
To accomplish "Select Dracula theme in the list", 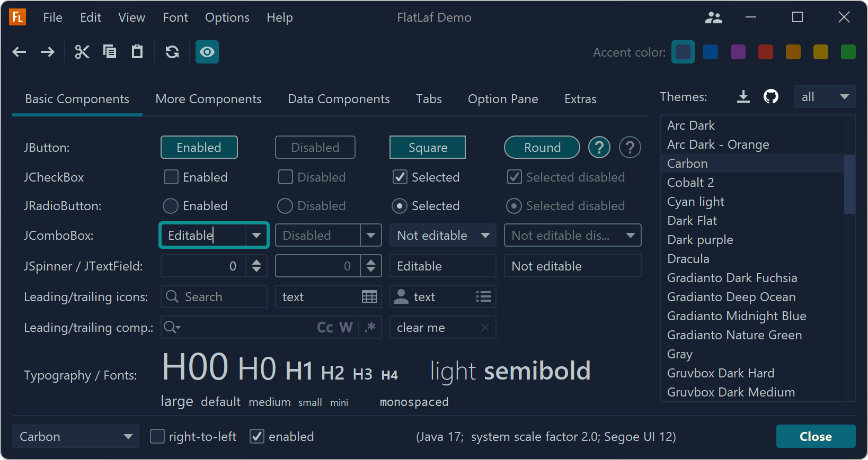I will point(688,259).
